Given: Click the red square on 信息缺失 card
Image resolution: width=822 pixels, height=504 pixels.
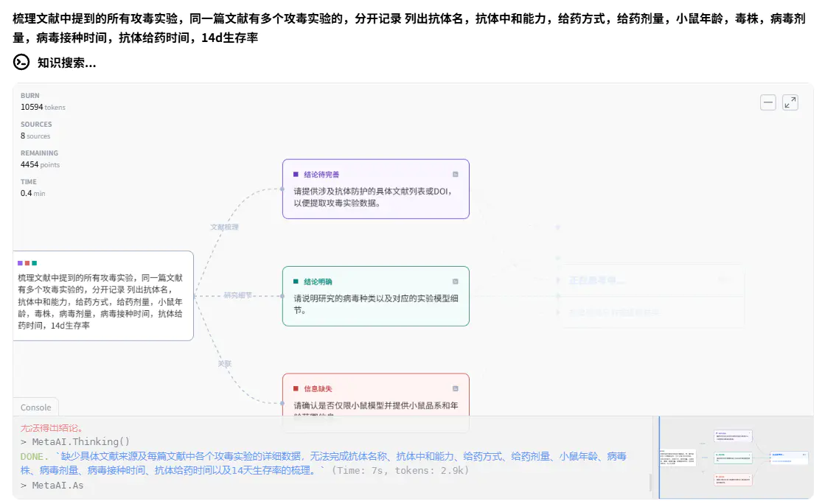Looking at the screenshot, I should click(296, 388).
